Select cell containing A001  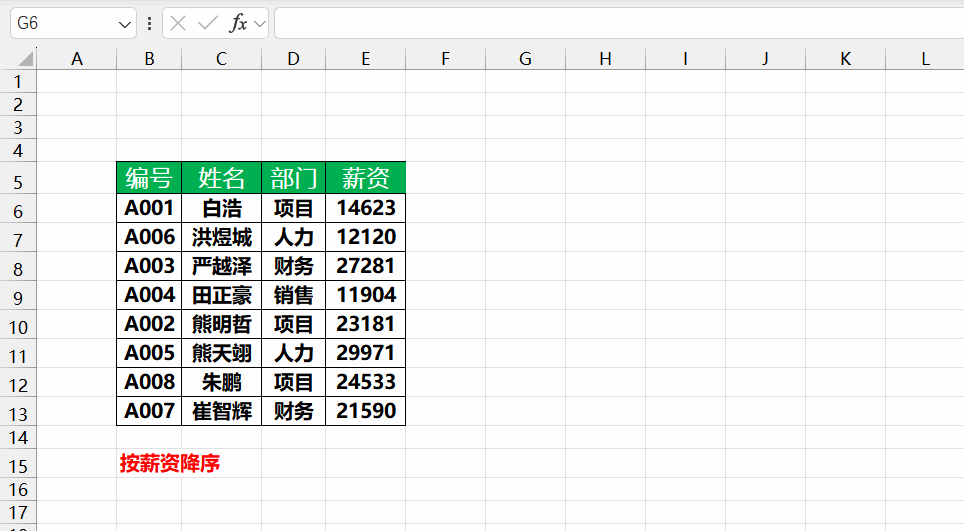pos(149,208)
